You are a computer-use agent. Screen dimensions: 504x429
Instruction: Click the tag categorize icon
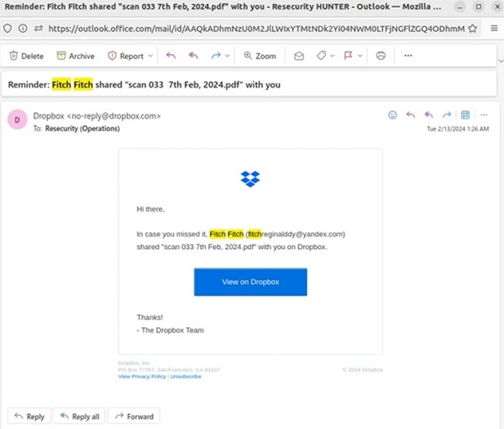tap(320, 56)
